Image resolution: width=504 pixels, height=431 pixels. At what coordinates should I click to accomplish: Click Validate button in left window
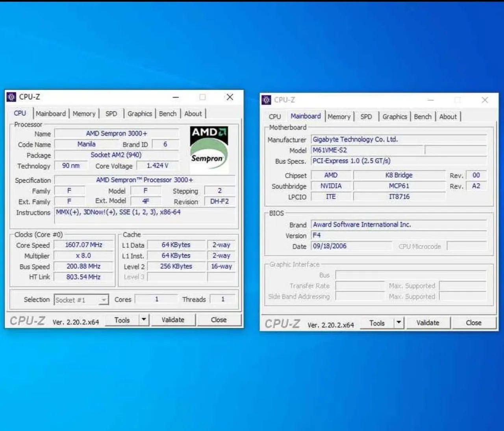click(x=173, y=320)
